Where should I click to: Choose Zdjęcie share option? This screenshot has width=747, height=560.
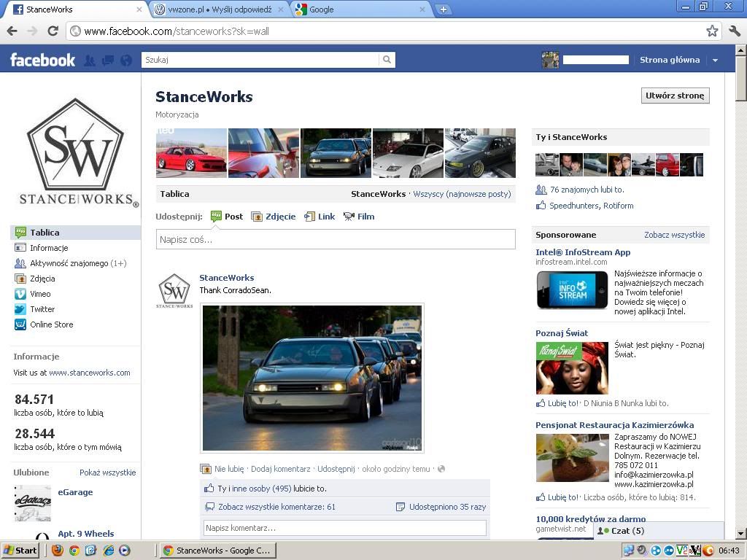273,216
